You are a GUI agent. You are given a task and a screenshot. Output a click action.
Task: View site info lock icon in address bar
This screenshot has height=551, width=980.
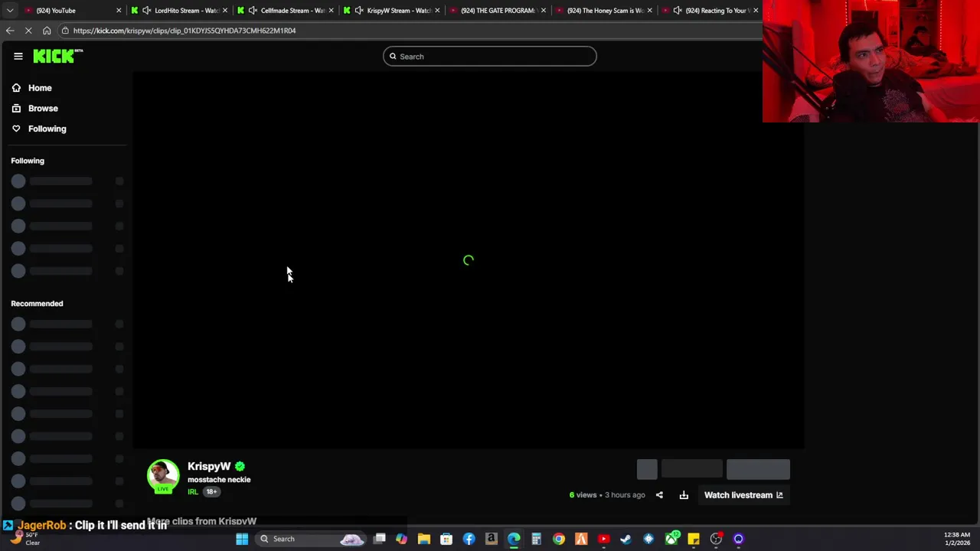point(66,31)
